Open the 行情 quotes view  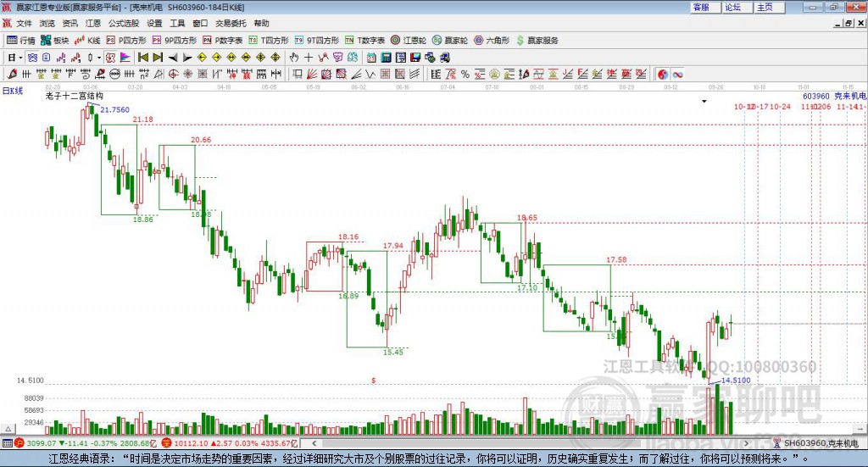tap(20, 41)
